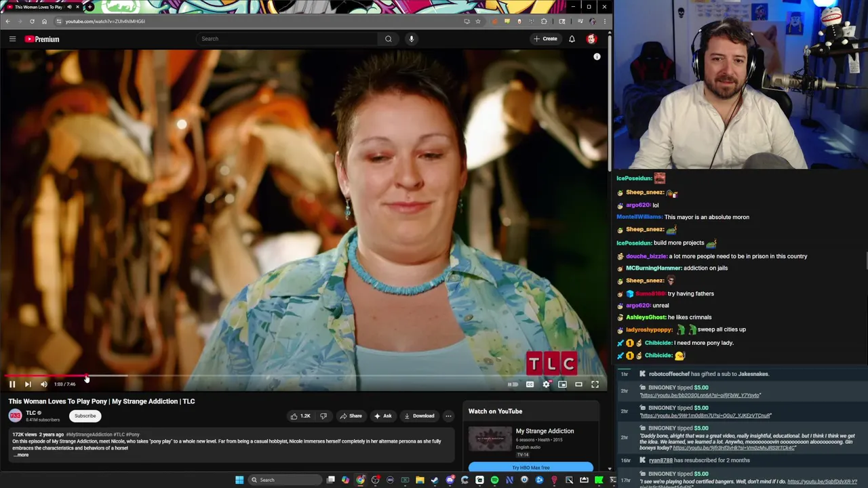Like the video (1.2K)
Screen dimensions: 868x488
(x=300, y=416)
